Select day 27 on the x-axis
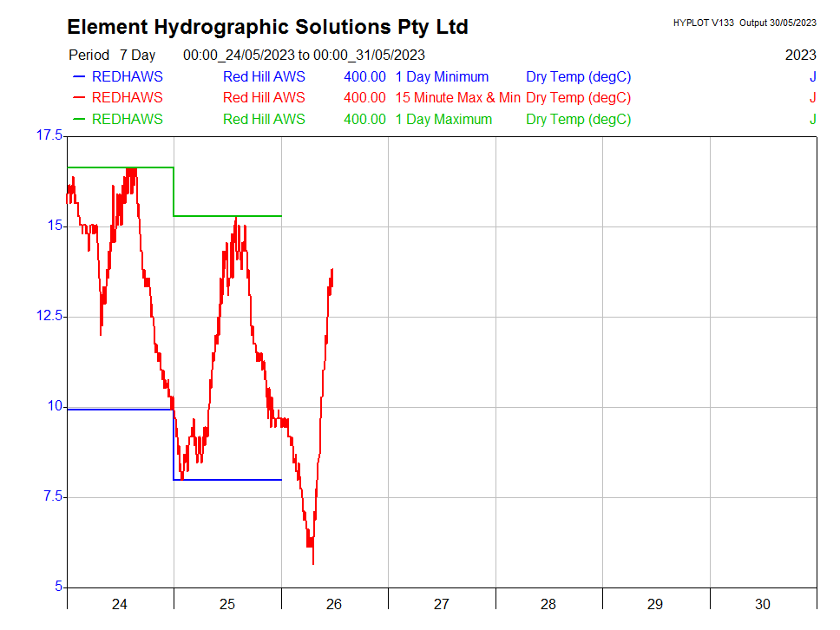840x630 pixels. [441, 604]
